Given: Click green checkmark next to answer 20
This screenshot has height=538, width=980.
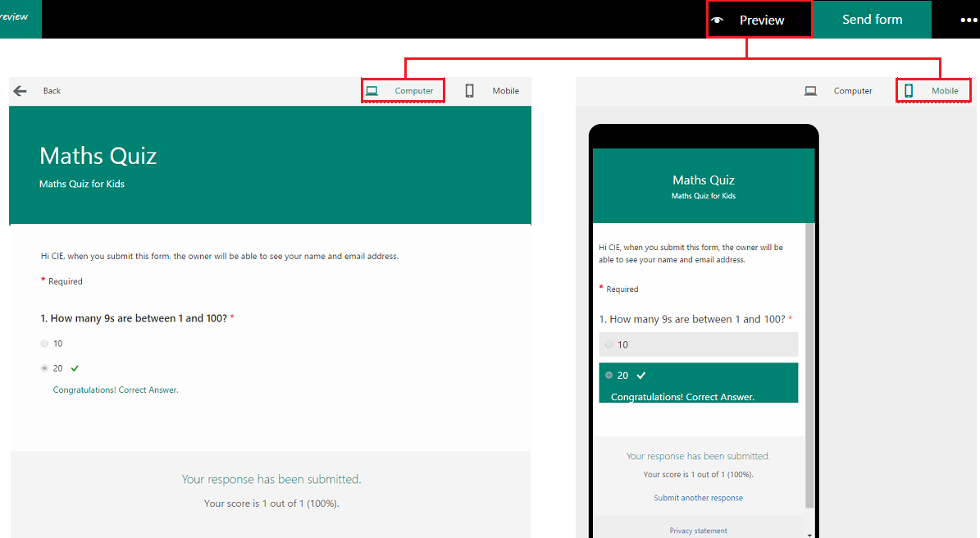Looking at the screenshot, I should click(x=75, y=368).
